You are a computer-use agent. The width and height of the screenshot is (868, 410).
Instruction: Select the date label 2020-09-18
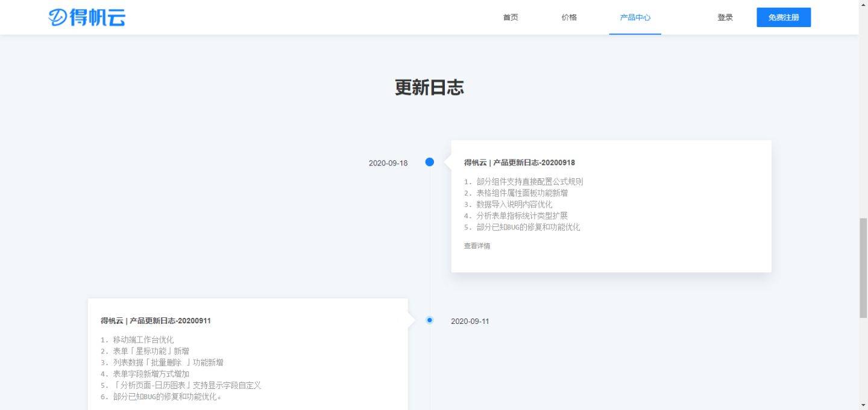388,163
